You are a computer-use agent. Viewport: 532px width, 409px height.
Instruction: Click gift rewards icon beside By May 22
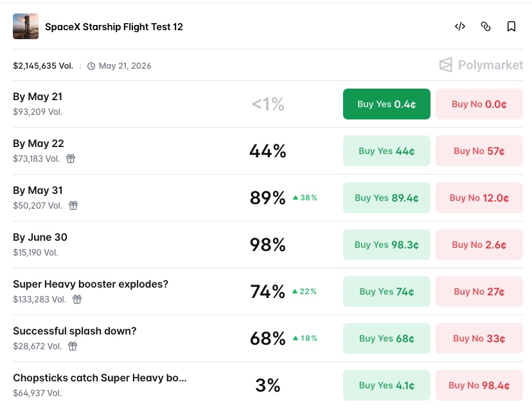click(x=71, y=159)
